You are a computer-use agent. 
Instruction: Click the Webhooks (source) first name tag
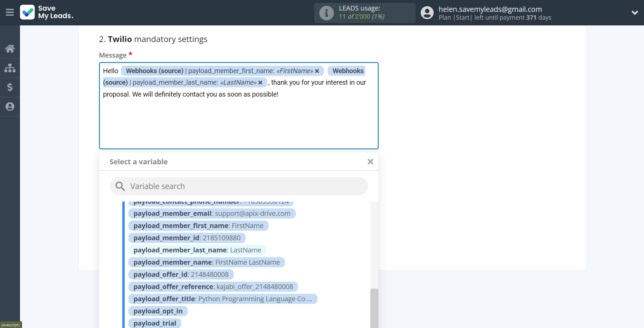pyautogui.click(x=222, y=71)
